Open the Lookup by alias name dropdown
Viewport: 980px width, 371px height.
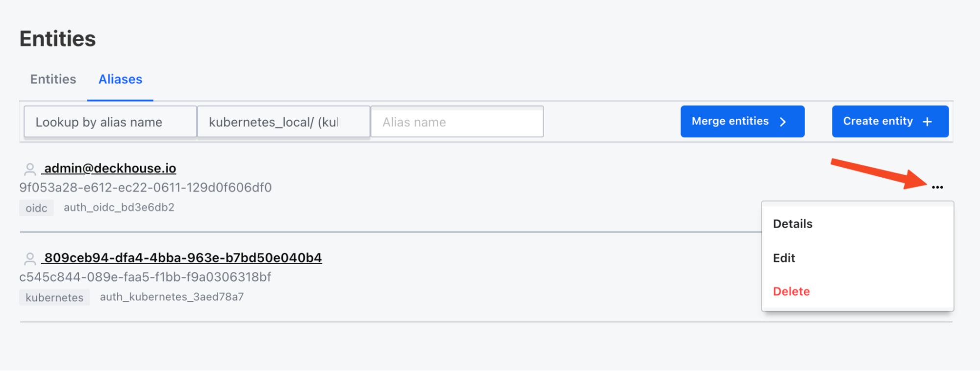point(110,122)
